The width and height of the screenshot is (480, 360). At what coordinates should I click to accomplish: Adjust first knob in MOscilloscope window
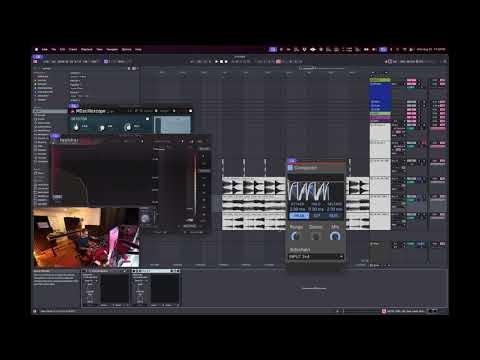76,127
